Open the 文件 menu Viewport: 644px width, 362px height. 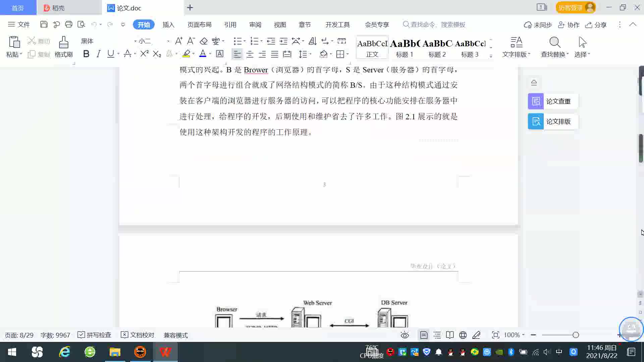pyautogui.click(x=19, y=24)
